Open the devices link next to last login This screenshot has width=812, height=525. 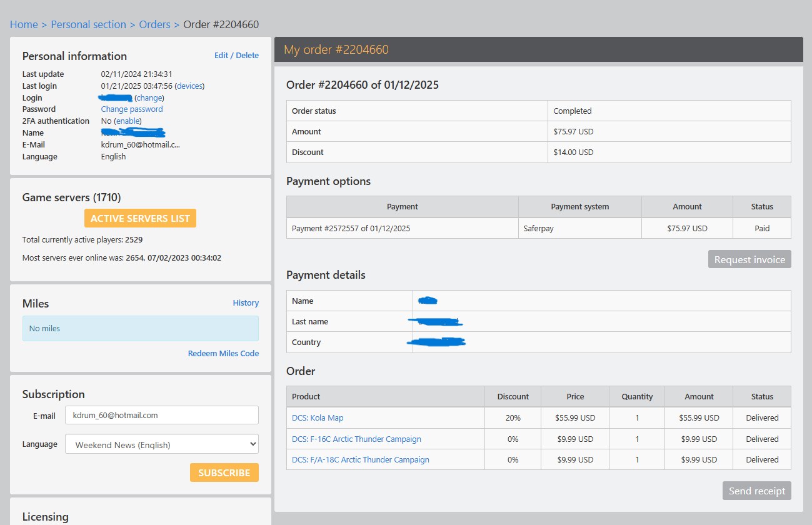(x=189, y=86)
